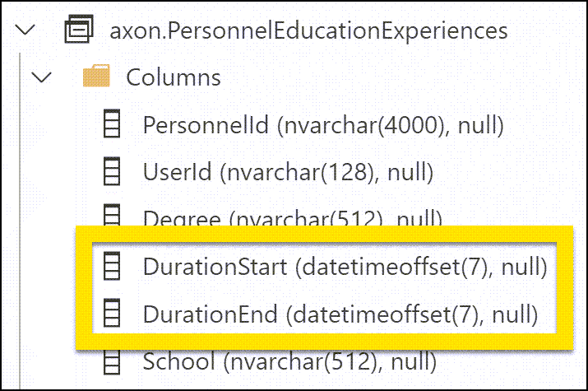
Task: Select the Degree nvarchar(512) column
Action: (293, 219)
